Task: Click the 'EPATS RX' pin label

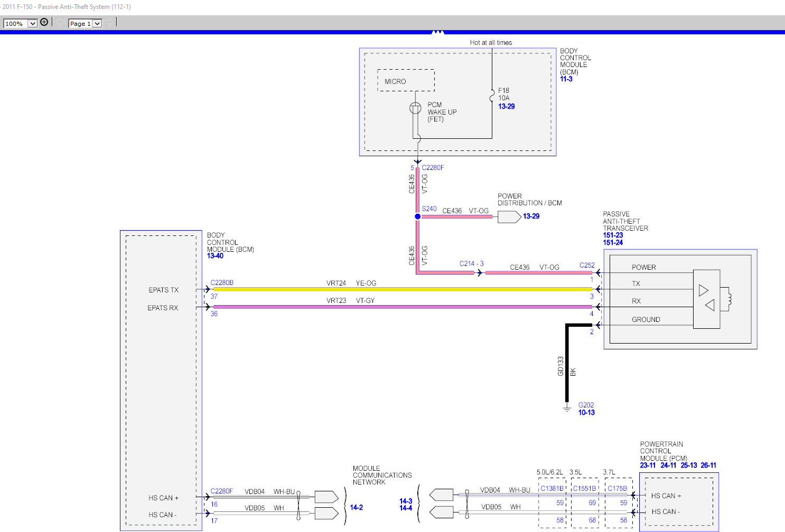Action: pos(163,308)
